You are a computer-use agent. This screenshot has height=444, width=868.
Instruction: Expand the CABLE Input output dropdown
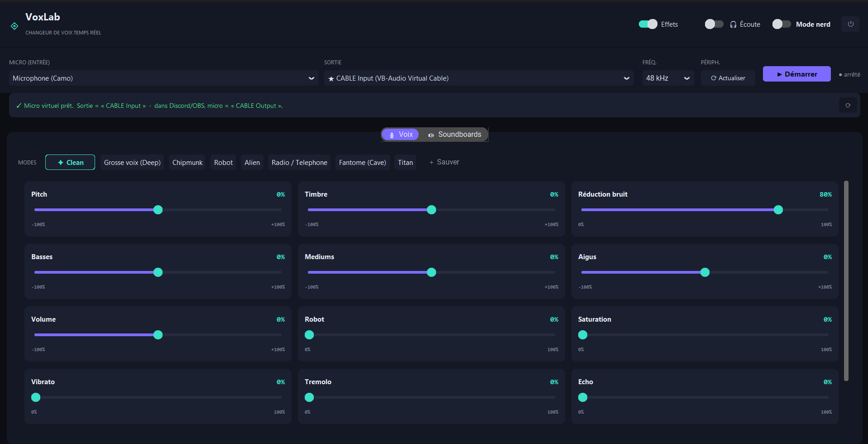click(479, 78)
